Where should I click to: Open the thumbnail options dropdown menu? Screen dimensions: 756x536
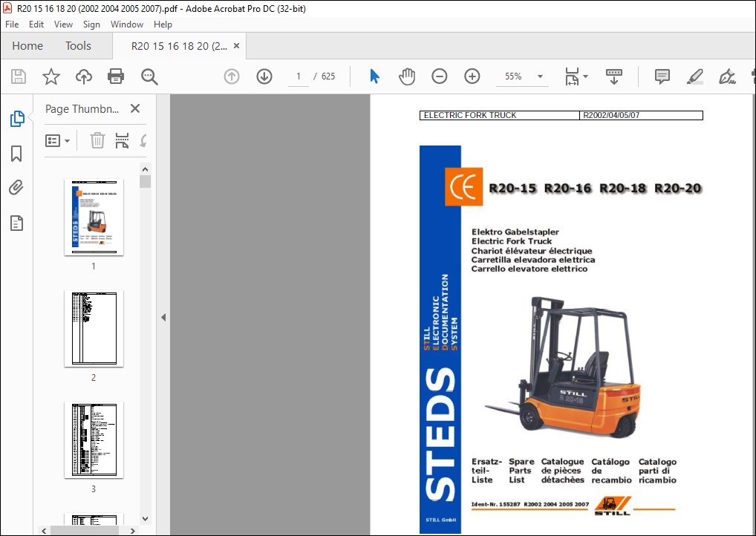click(57, 141)
